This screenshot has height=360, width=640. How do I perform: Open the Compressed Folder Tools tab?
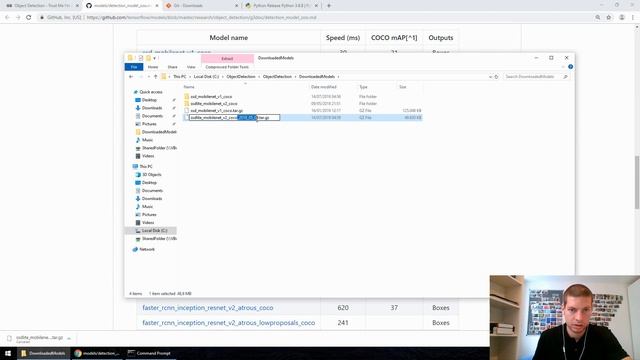(227, 67)
